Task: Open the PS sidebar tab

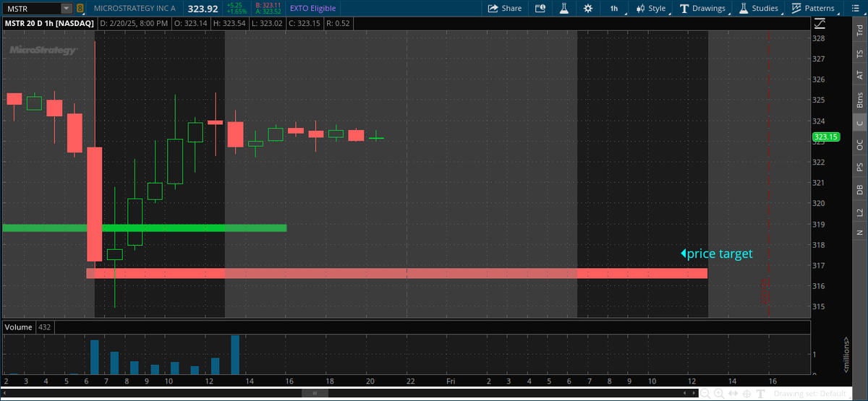Action: [860, 167]
